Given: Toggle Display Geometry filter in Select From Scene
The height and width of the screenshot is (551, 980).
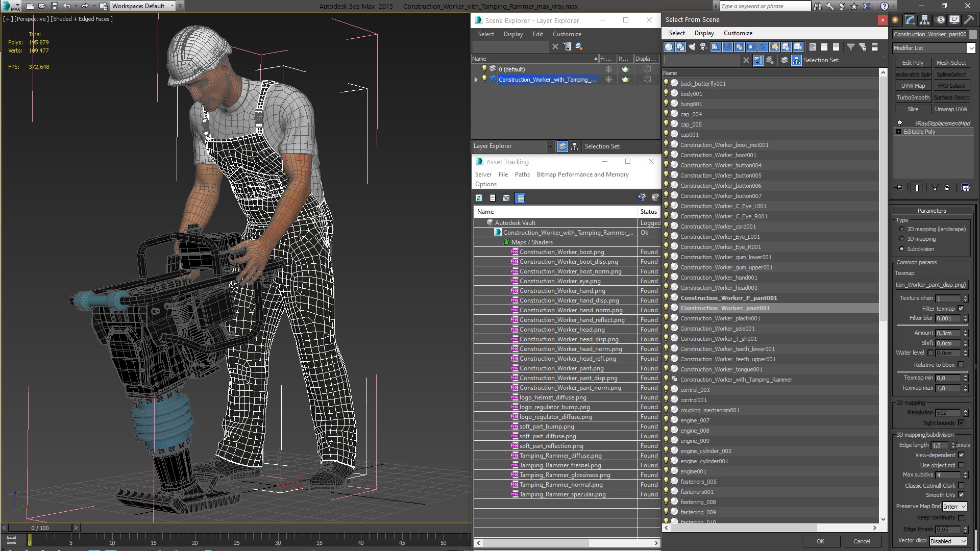Looking at the screenshot, I should click(x=669, y=47).
